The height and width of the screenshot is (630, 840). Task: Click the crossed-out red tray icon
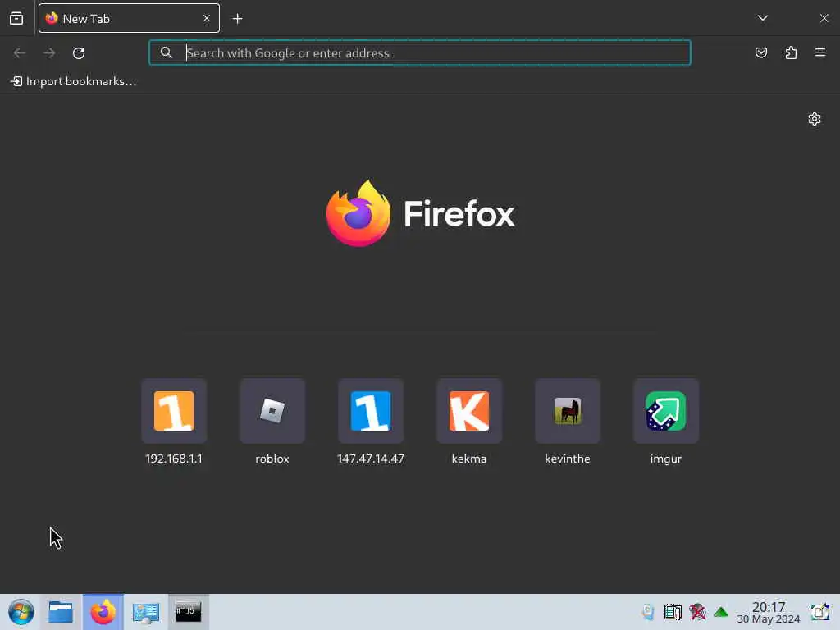(697, 612)
